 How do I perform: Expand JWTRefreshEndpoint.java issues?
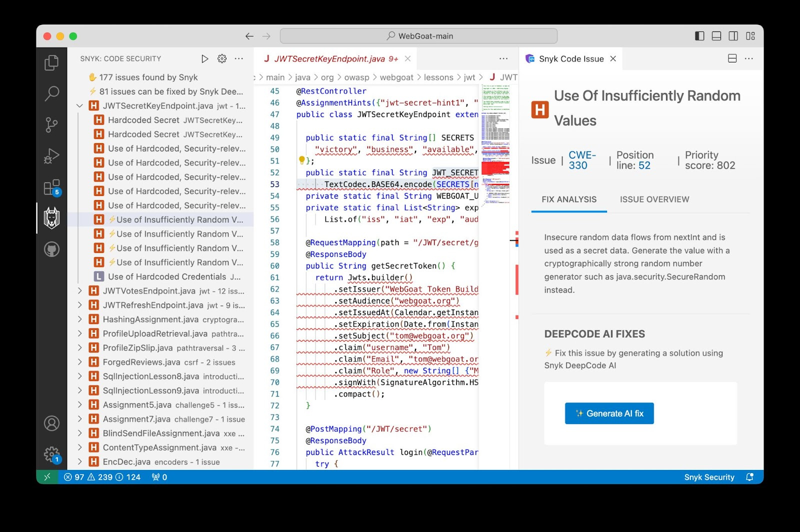click(79, 305)
